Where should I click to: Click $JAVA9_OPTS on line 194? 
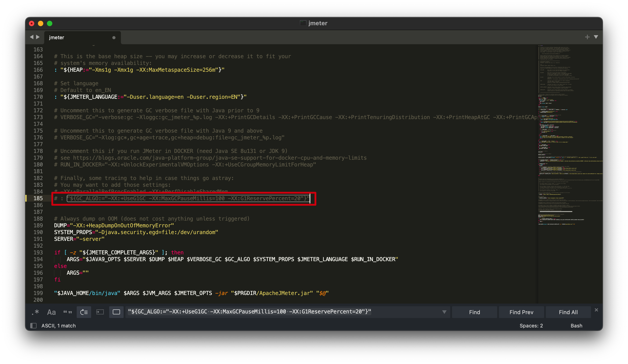pyautogui.click(x=103, y=259)
